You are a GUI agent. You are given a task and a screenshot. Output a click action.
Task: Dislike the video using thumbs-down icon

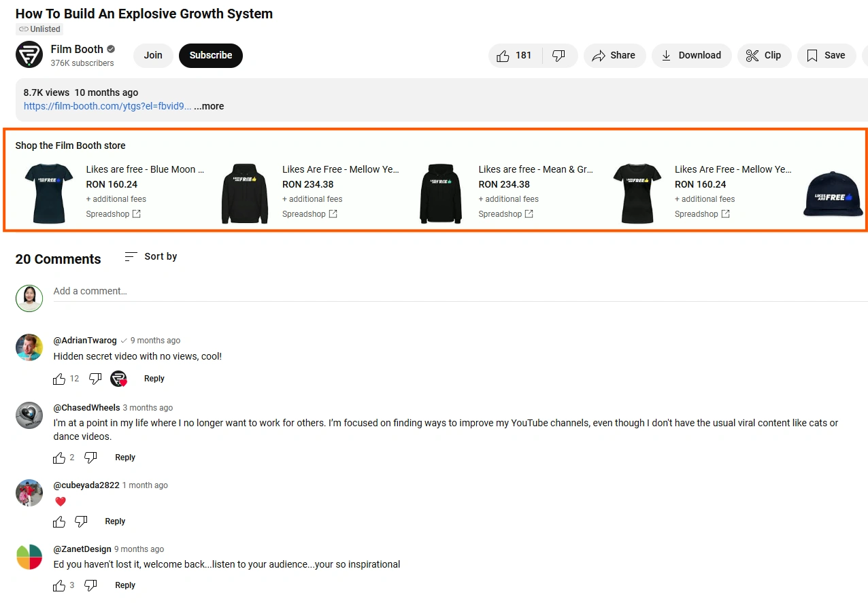[559, 56]
